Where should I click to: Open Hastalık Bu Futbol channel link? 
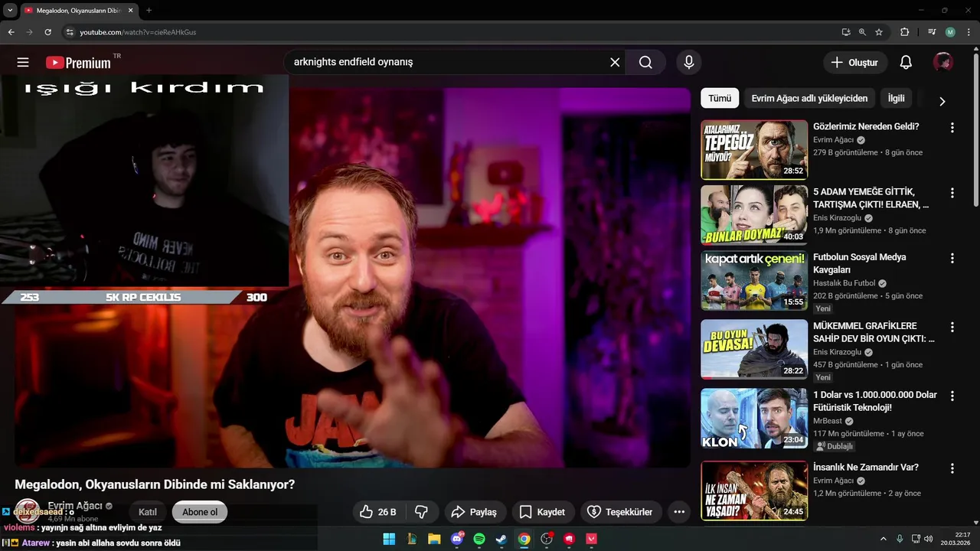pos(844,283)
